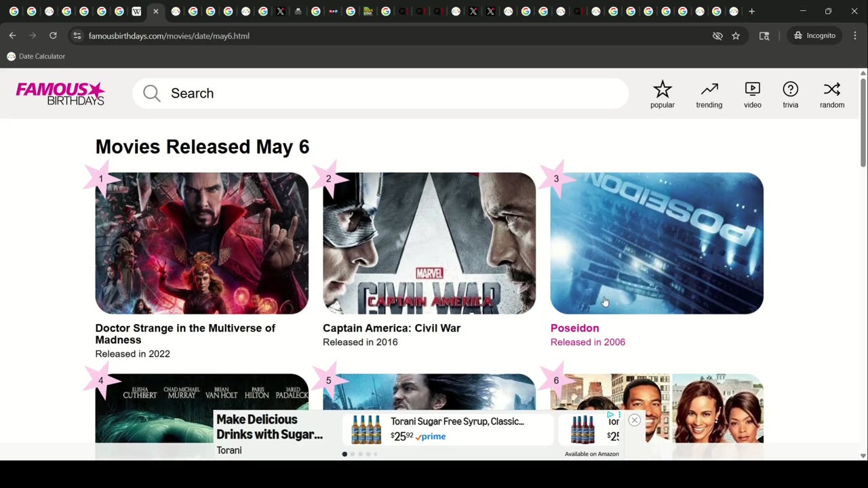Viewport: 868px width, 488px height.
Task: Click Doctor Strange in the Multiverse of Madness title
Action: pos(185,334)
